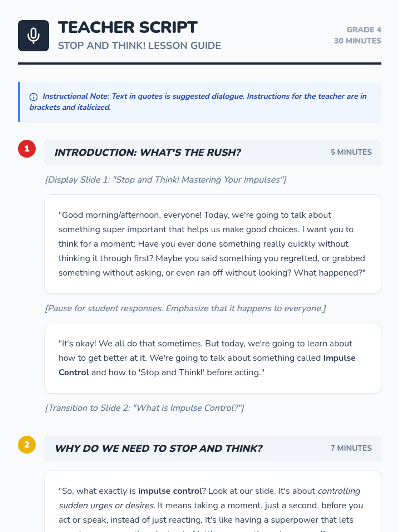399x532 pixels.
Task: Click the Display Slide 1 instruction line
Action: pyautogui.click(x=166, y=180)
